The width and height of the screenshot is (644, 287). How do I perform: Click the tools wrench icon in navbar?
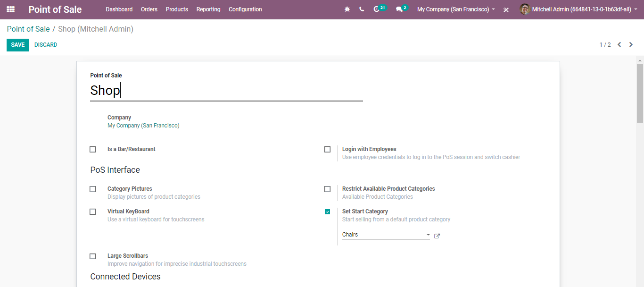coord(506,9)
